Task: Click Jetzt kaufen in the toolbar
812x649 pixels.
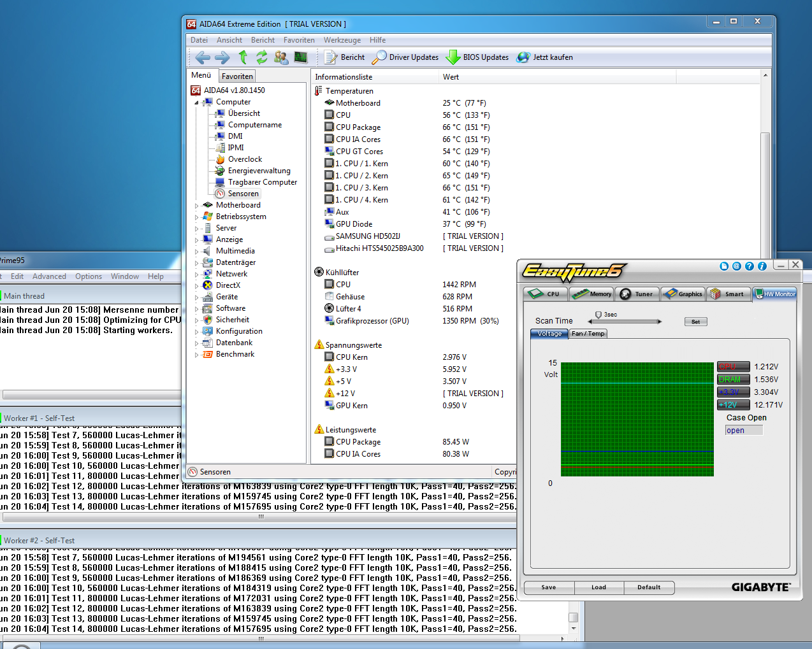Action: [x=545, y=57]
